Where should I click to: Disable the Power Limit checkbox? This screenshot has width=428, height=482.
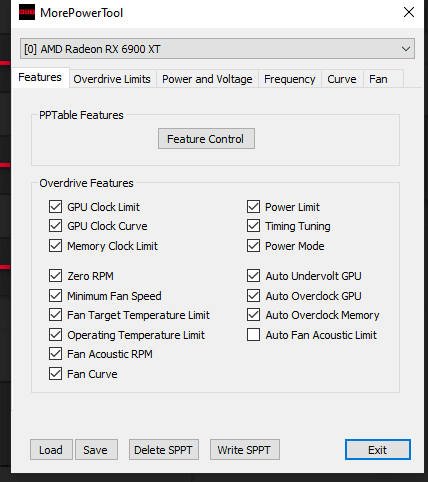point(253,207)
